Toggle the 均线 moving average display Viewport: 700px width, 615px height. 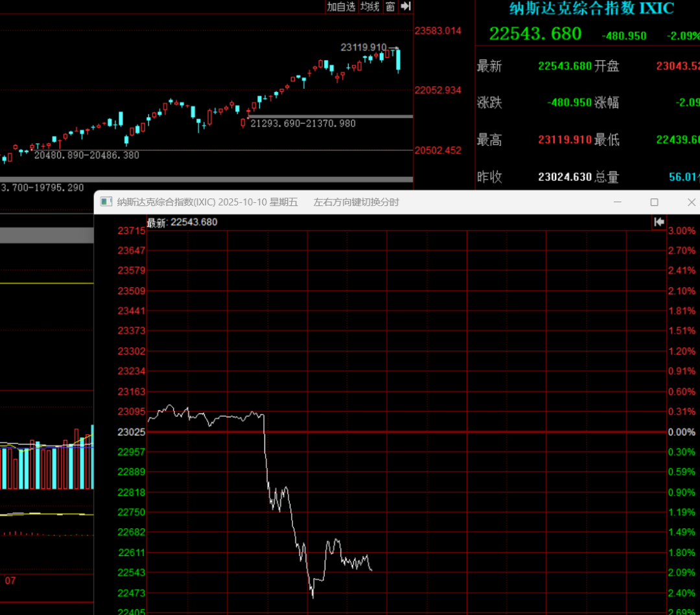point(369,6)
